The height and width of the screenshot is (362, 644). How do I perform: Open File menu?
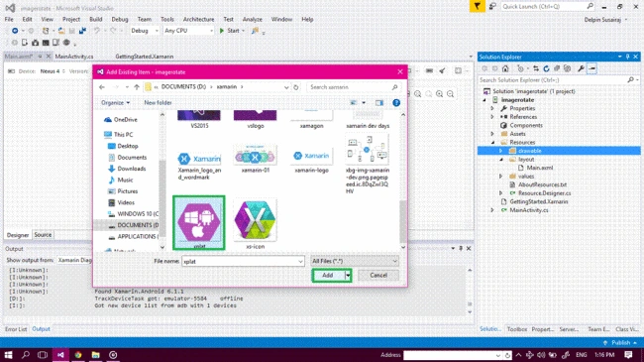pos(9,19)
